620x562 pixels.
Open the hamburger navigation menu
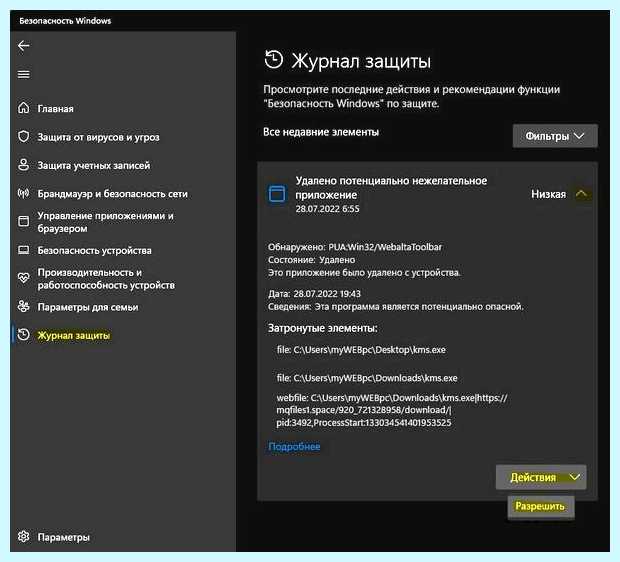point(24,74)
